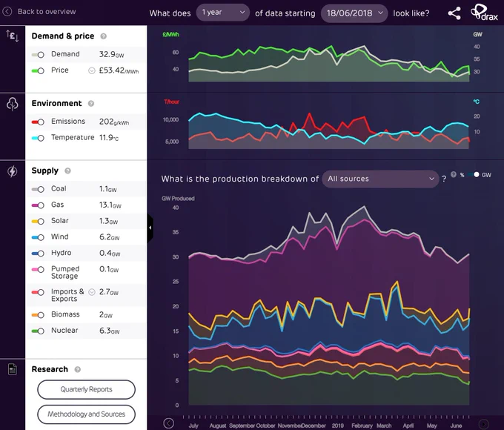Toggle Gas supply visibility

(x=38, y=205)
